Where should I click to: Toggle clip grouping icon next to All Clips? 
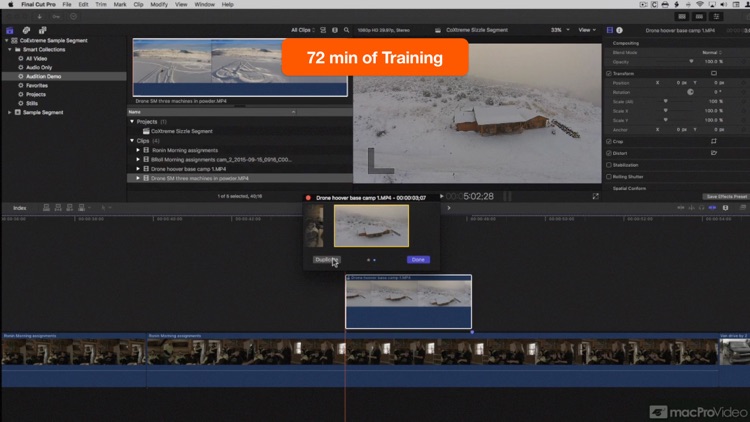[x=323, y=30]
